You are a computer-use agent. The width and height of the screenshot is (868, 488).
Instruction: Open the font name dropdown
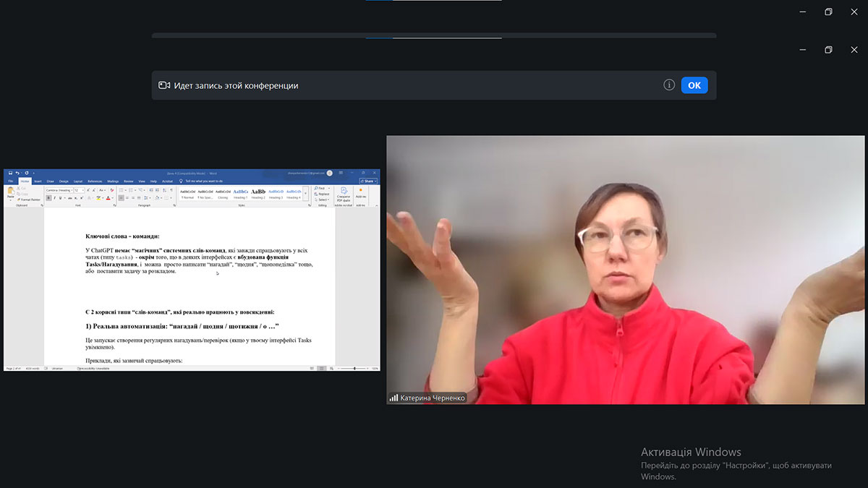60,190
